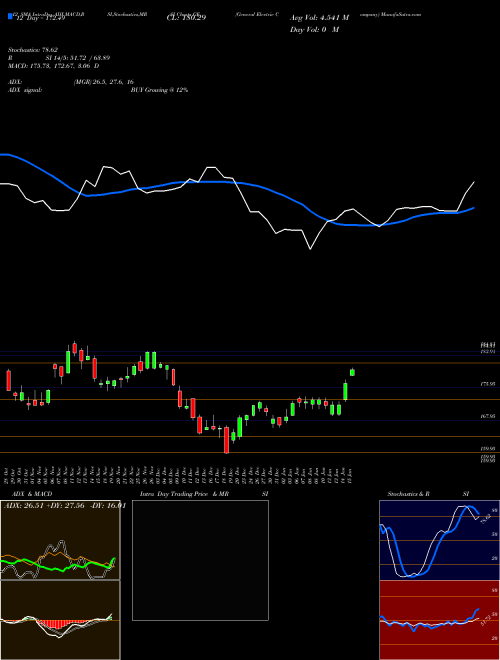The width and height of the screenshot is (500, 660).
Task: Click the General Electric C title text
Action: (257, 14)
